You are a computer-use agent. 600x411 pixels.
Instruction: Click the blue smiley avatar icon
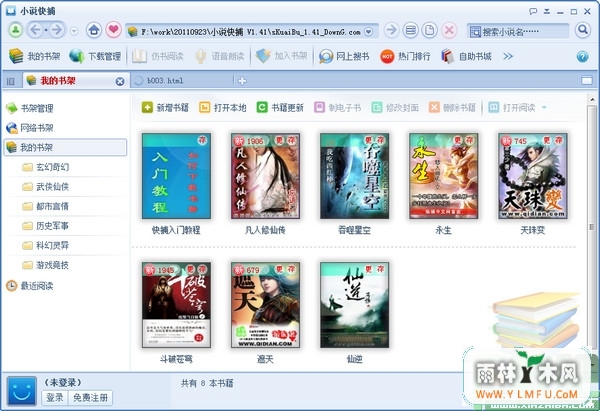(x=22, y=391)
